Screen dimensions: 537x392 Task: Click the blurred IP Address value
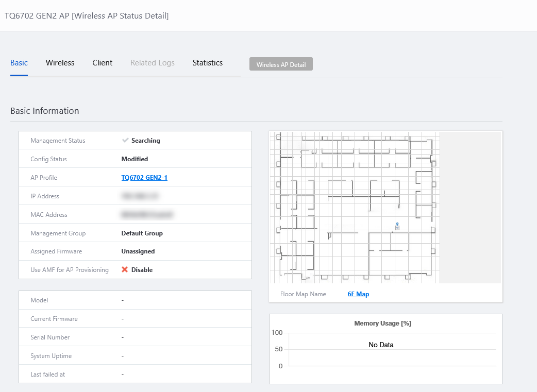140,196
